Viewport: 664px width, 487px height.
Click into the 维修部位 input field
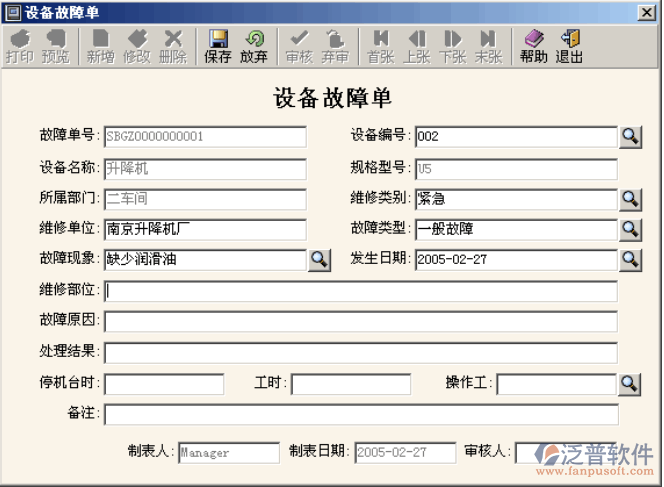[360, 292]
